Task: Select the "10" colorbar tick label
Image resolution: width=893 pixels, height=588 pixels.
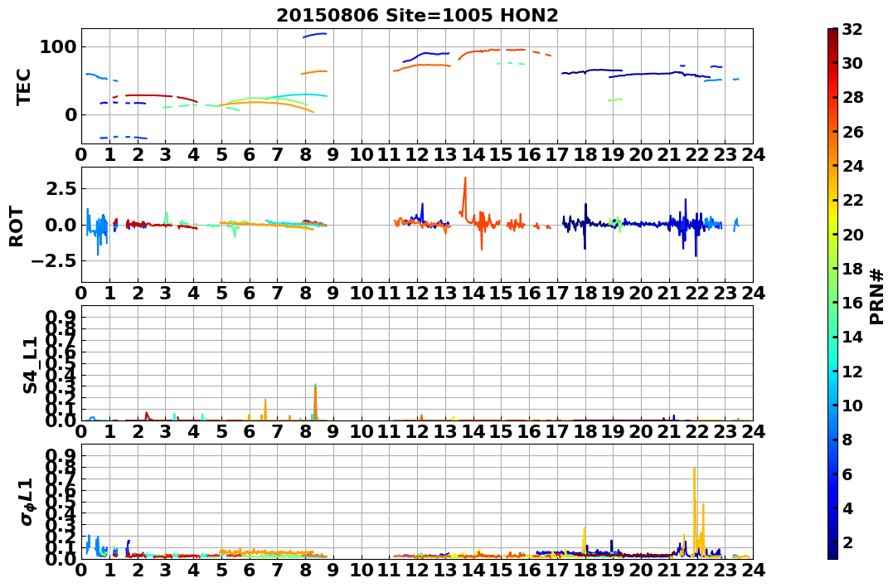Action: tap(852, 405)
